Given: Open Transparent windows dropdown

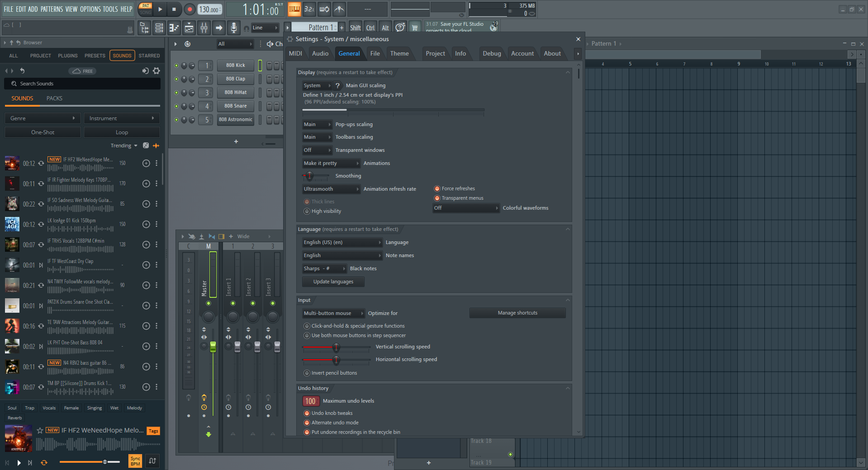Looking at the screenshot, I should (317, 150).
